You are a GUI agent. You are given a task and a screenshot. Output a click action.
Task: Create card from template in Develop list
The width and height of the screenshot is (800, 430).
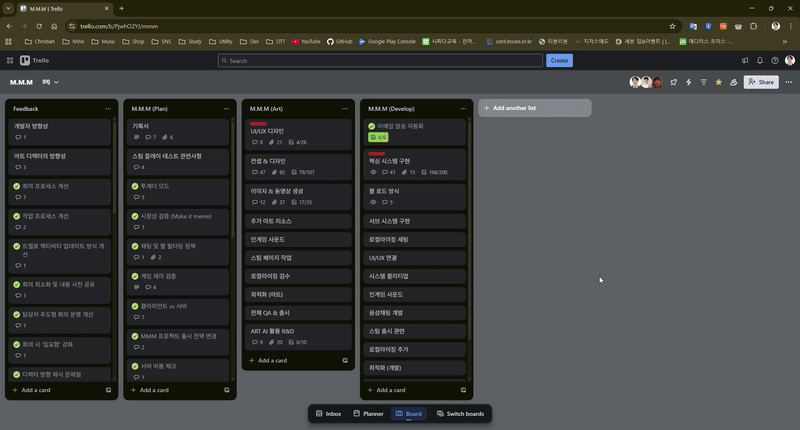[463, 390]
